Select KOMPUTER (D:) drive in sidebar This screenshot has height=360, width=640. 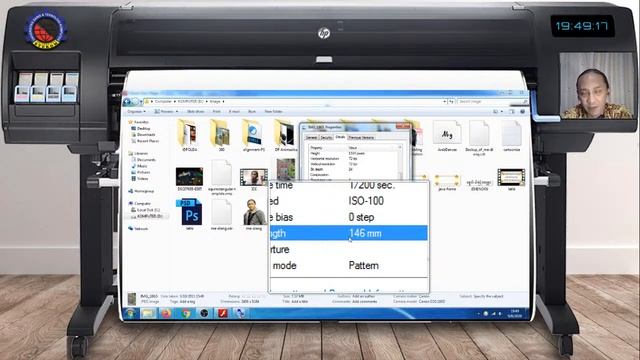[x=147, y=216]
